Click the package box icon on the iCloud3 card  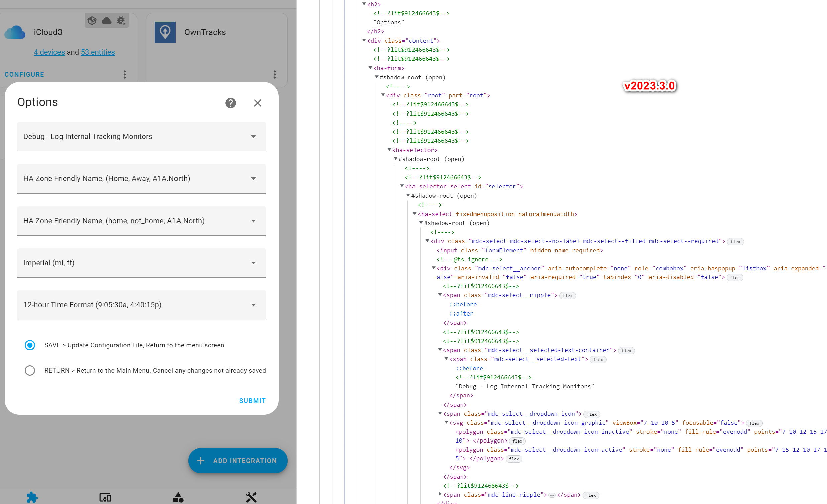tap(92, 20)
